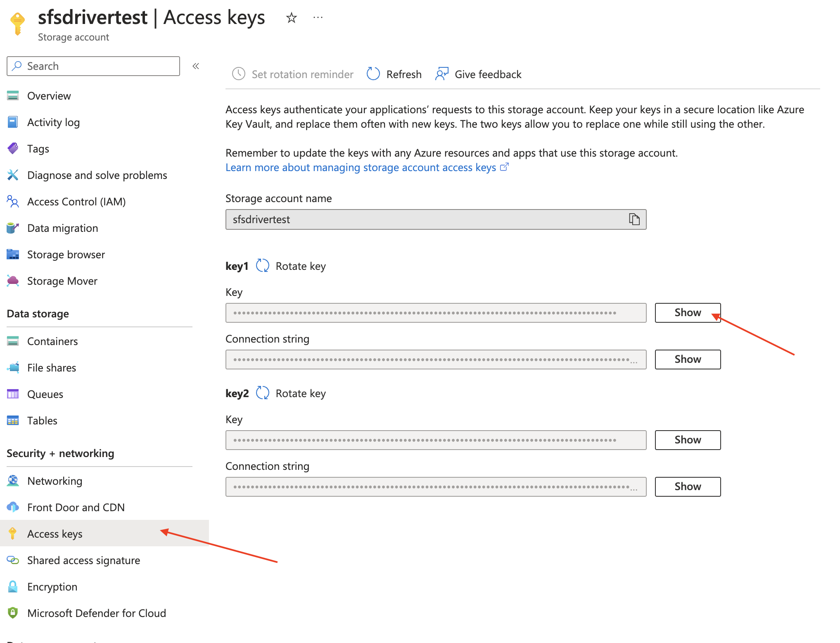Click Give feedback in toolbar

click(x=478, y=74)
